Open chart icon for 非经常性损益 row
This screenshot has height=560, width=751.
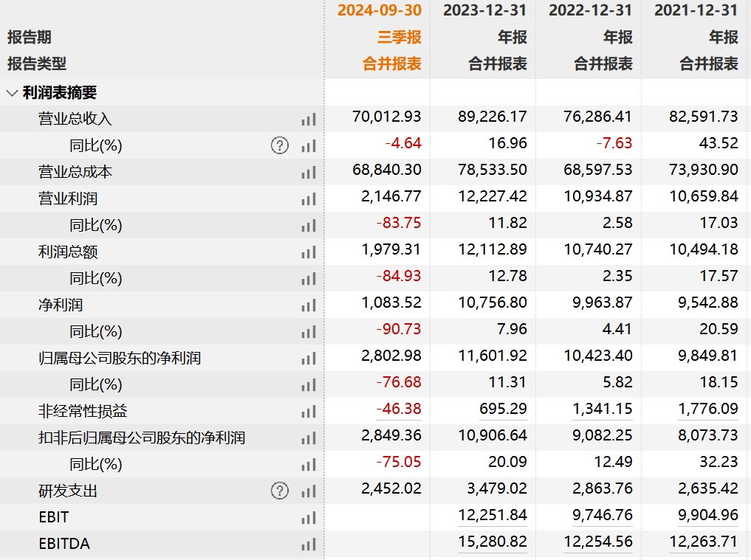(309, 411)
